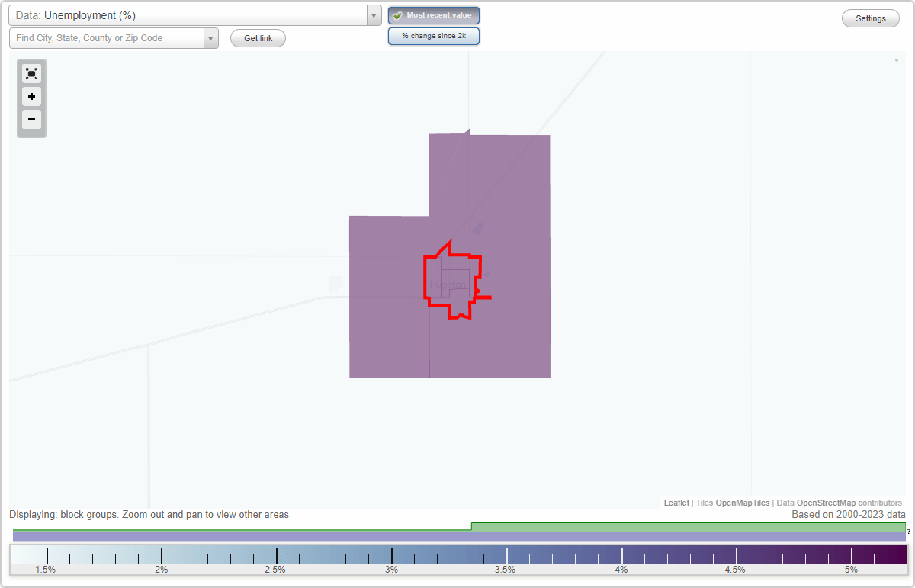The width and height of the screenshot is (915, 588).
Task: Zoom in with the plus button
Action: 31,97
